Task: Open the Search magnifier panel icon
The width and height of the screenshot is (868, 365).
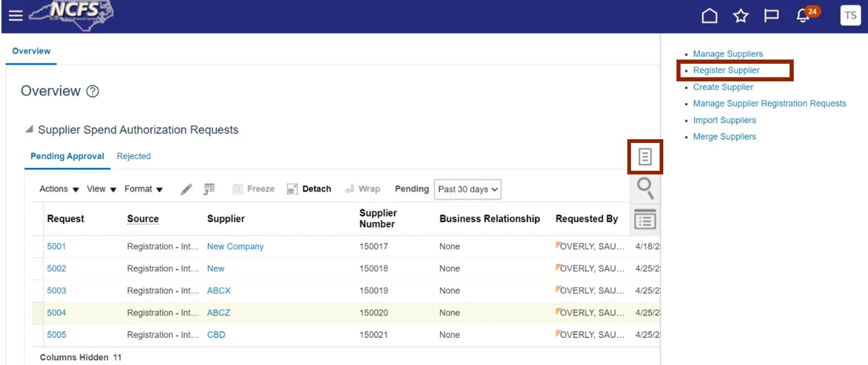Action: tap(645, 188)
